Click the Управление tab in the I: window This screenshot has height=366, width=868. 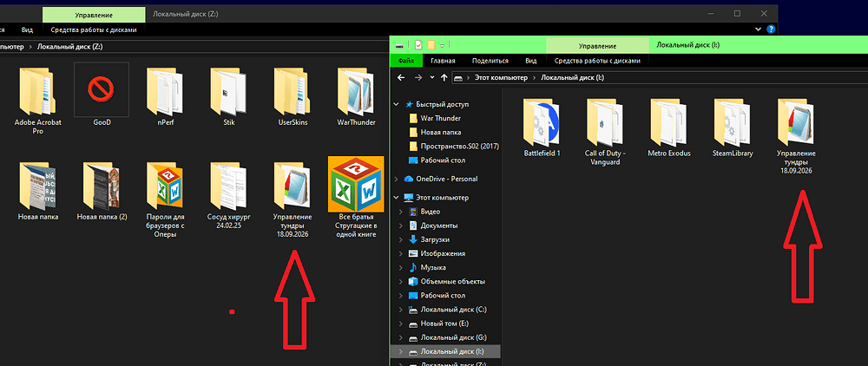click(597, 46)
